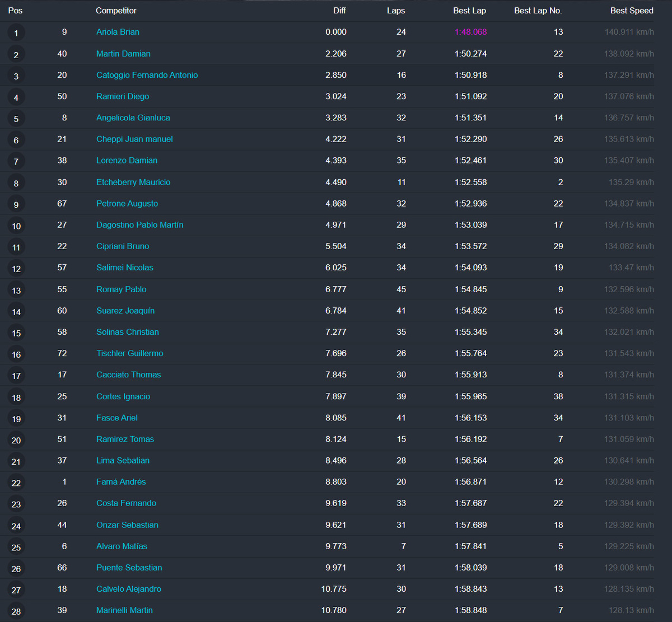Click the Laps column header
The height and width of the screenshot is (622, 672).
pyautogui.click(x=396, y=11)
